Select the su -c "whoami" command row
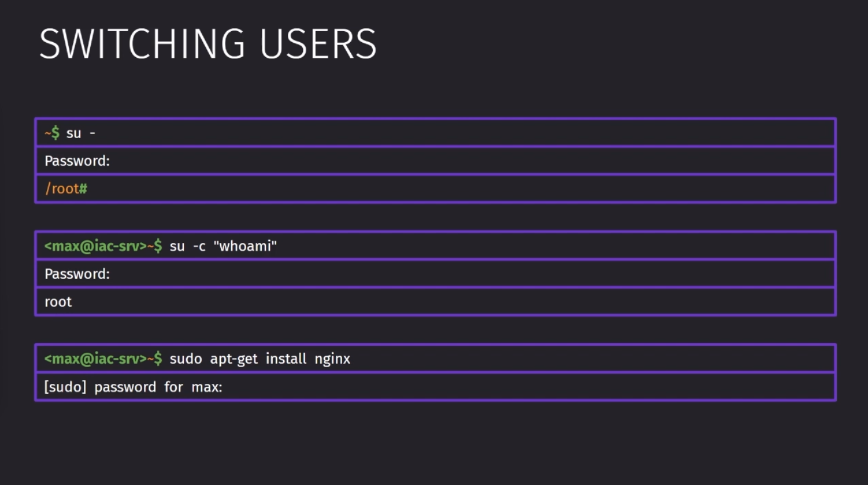The image size is (868, 485). tap(435, 246)
